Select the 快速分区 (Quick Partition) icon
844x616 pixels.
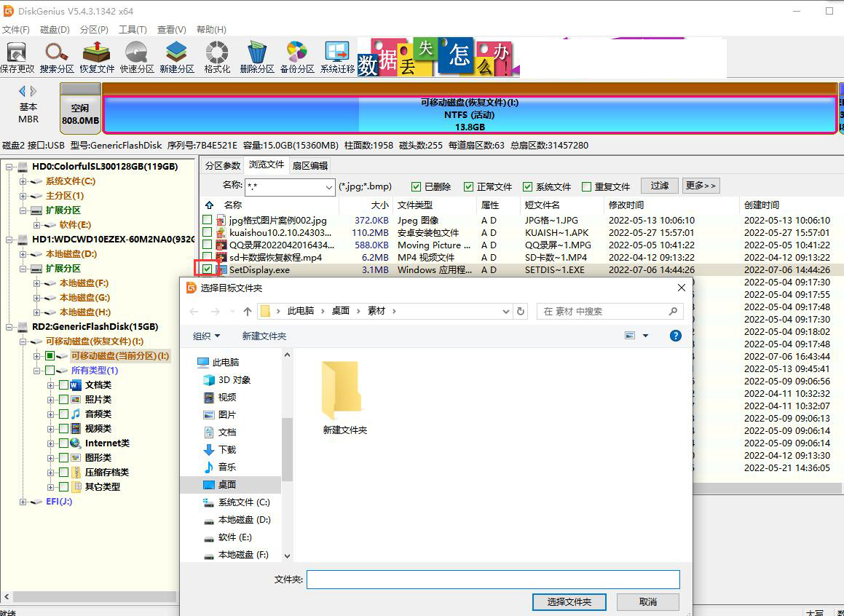click(x=137, y=57)
